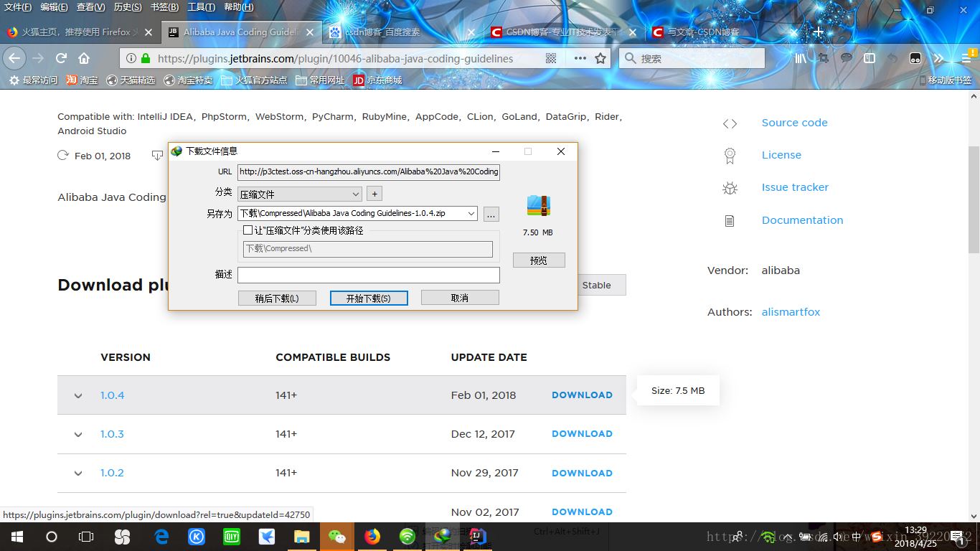This screenshot has width=980, height=551.
Task: Open the Firefox home page icon
Action: click(x=84, y=58)
